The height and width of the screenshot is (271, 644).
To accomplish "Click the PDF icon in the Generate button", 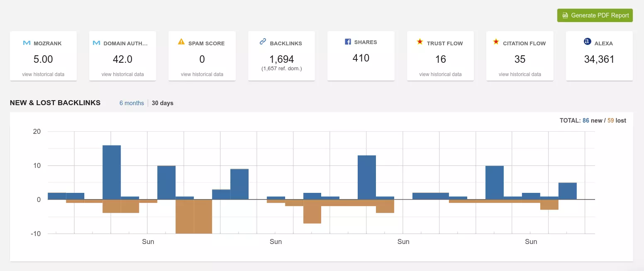I will point(565,15).
